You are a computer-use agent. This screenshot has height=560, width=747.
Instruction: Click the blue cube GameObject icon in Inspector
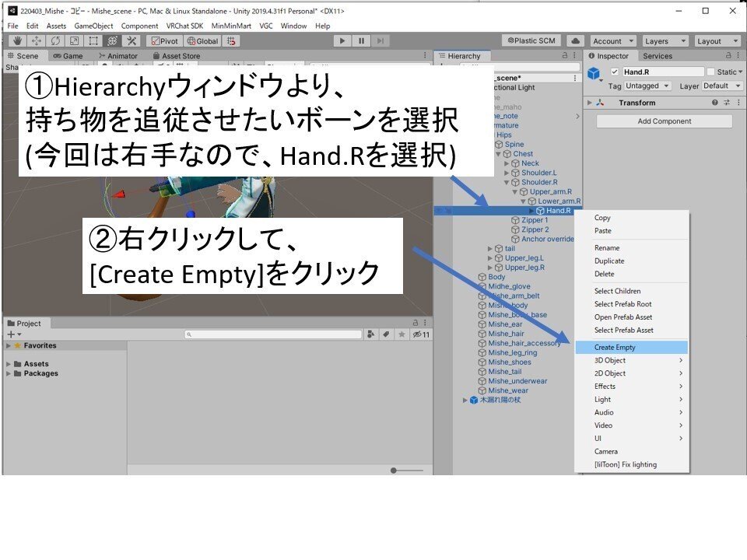tap(594, 73)
